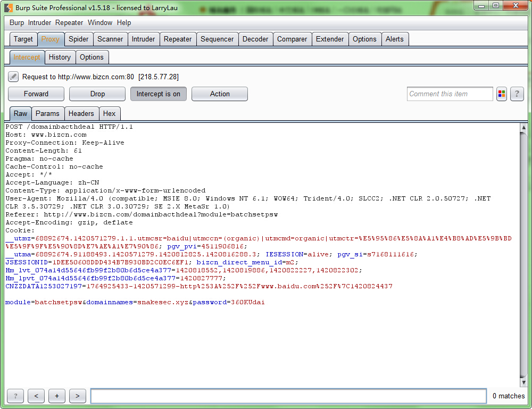532x409 pixels.
Task: Click the search help question mark button
Action: click(x=15, y=396)
